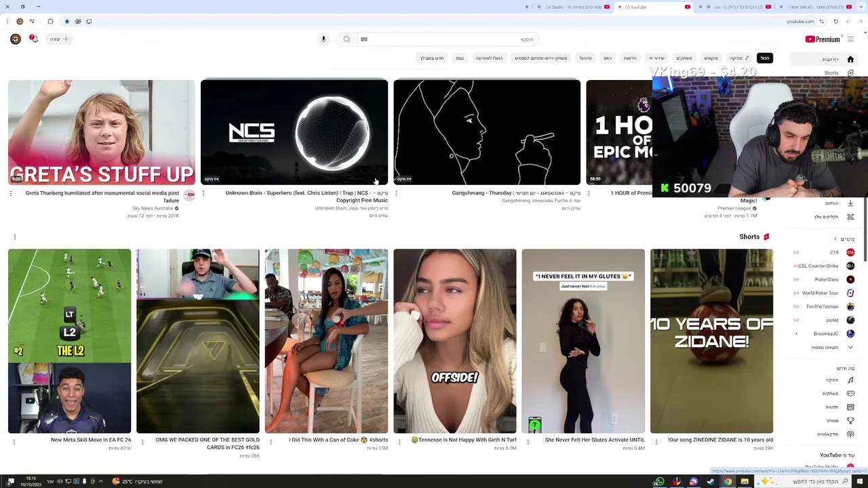This screenshot has width=868, height=488.
Task: Open the 'Best Gold Cards in FC26' short
Action: [x=197, y=341]
